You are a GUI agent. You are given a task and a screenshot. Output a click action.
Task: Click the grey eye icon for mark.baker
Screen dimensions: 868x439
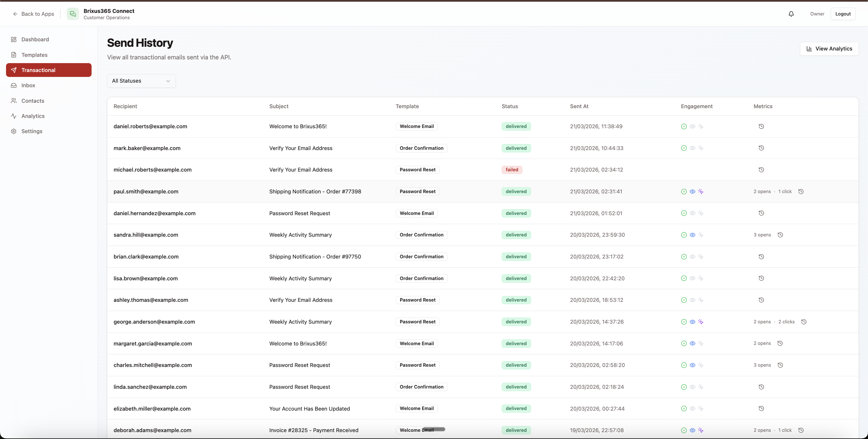(692, 148)
